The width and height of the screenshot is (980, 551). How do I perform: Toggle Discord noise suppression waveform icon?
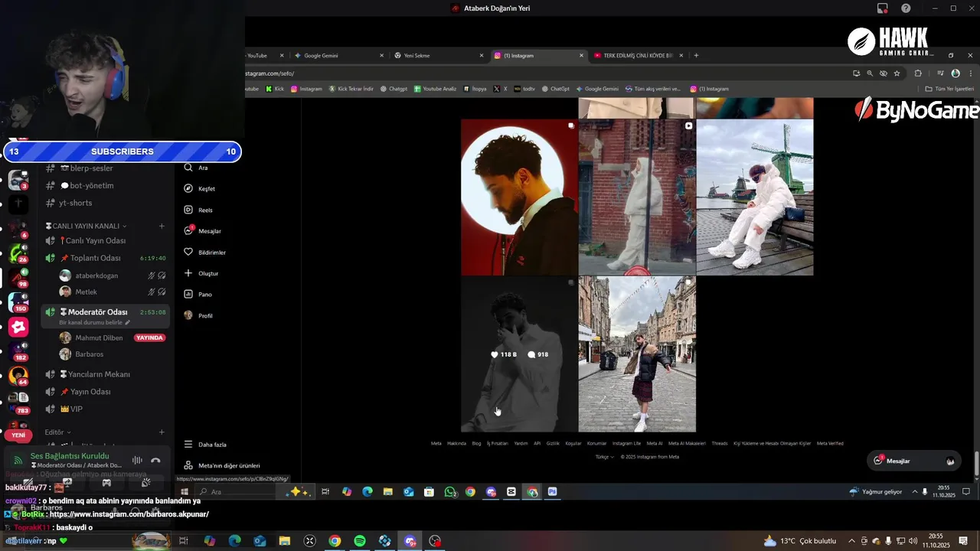[138, 460]
